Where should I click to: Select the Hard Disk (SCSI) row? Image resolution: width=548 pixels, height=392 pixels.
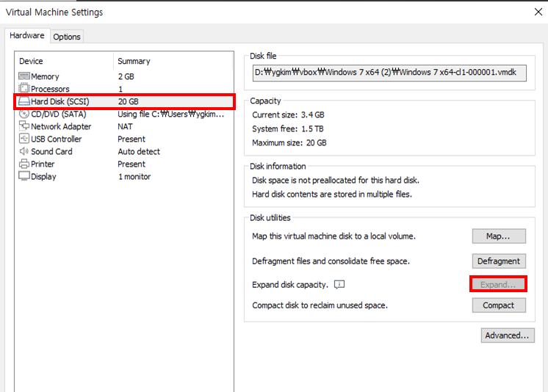124,101
